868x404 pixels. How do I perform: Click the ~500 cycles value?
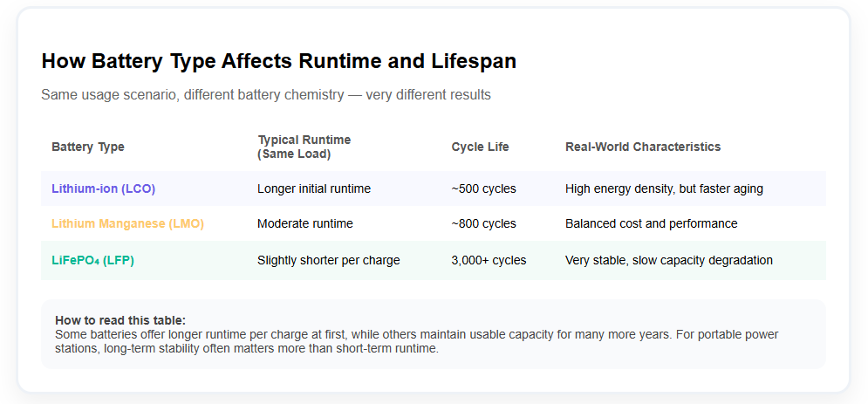point(483,188)
